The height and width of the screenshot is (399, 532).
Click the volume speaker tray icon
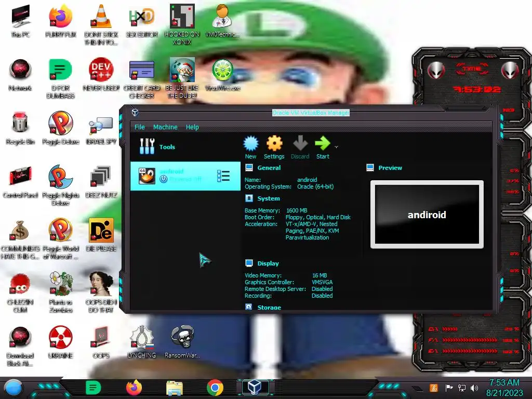coord(474,388)
